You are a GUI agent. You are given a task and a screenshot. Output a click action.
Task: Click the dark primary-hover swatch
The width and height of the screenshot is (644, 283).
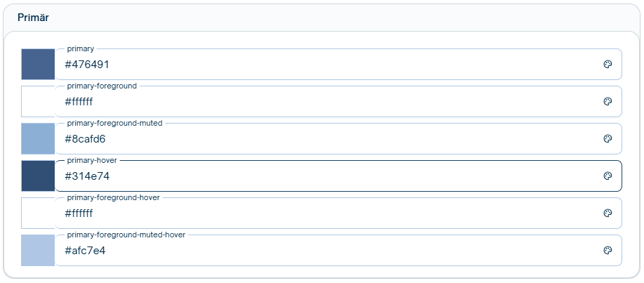pyautogui.click(x=38, y=176)
